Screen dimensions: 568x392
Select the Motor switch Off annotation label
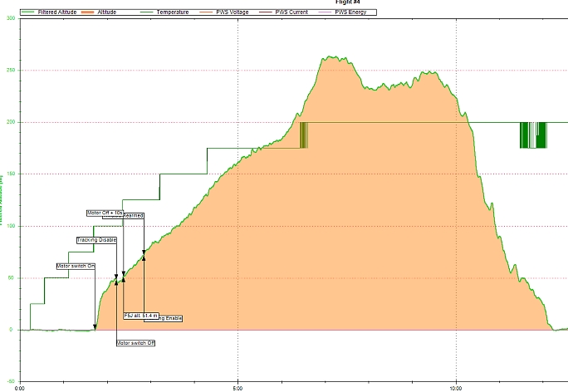(135, 343)
